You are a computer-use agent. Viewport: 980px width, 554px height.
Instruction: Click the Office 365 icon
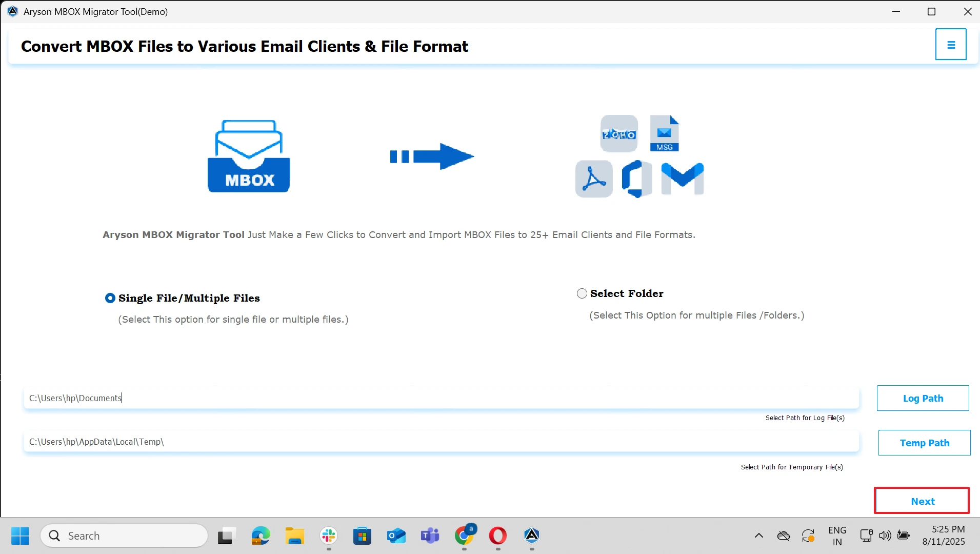(x=637, y=179)
